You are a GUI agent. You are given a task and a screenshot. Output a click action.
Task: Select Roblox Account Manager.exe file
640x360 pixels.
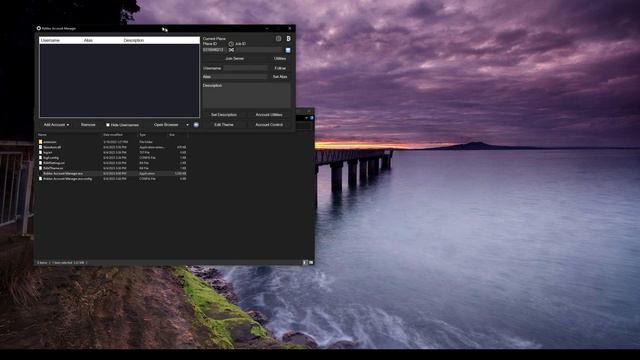click(112, 173)
